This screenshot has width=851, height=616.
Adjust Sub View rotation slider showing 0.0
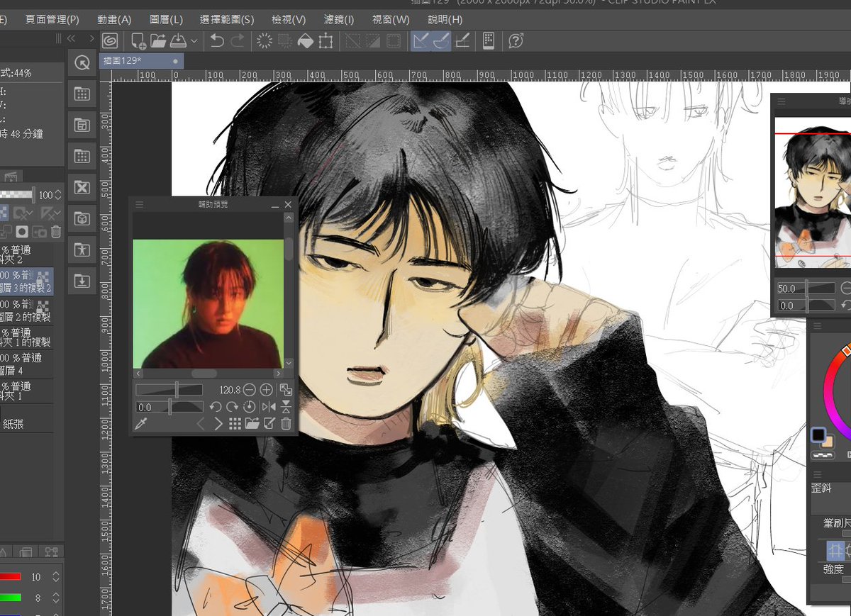point(169,407)
